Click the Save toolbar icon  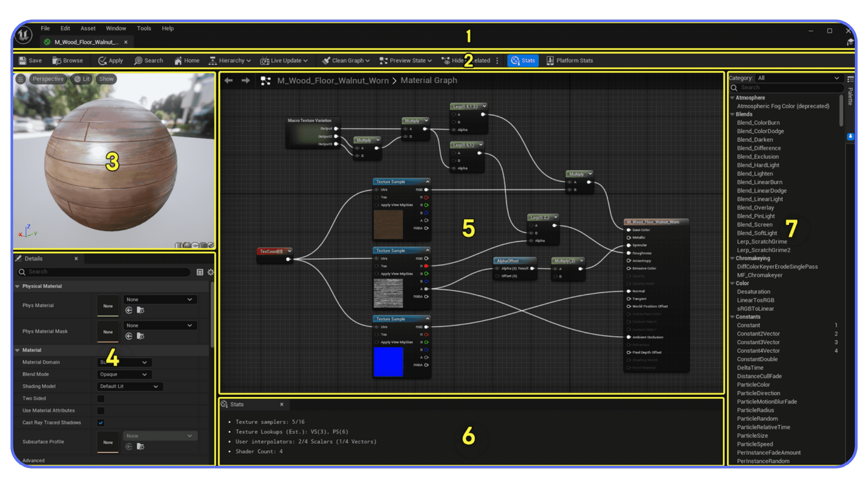click(x=23, y=61)
